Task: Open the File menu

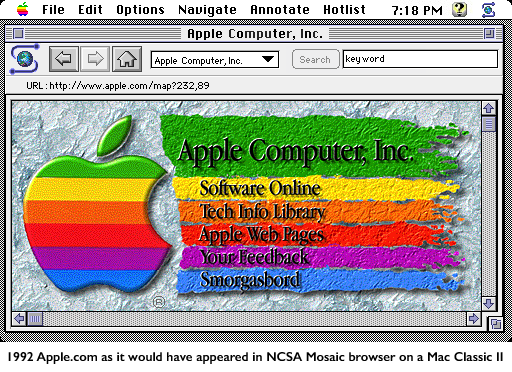Action: tap(53, 10)
